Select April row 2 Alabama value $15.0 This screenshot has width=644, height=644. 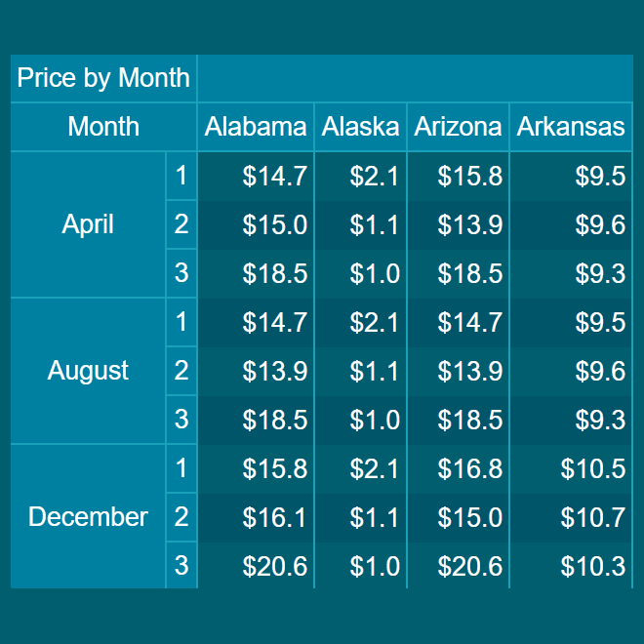click(x=256, y=224)
